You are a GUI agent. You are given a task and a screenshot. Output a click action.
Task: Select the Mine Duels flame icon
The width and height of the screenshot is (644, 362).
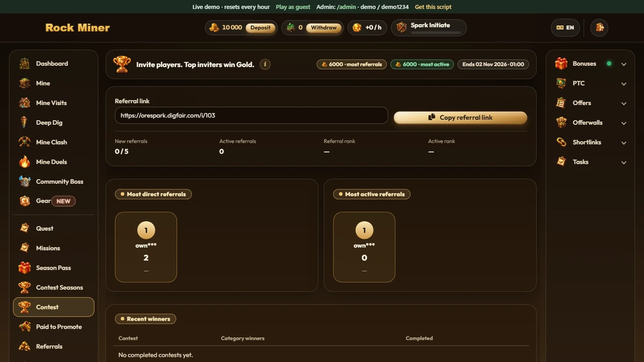pos(25,162)
